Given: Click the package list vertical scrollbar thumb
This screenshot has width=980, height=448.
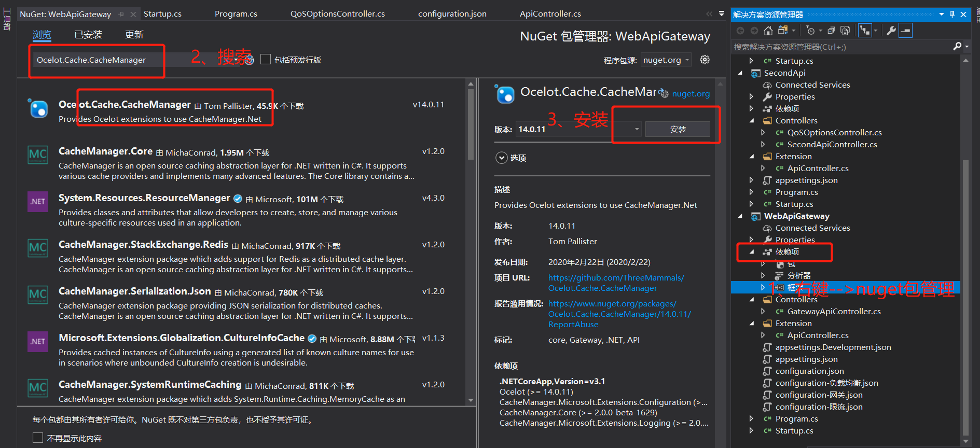Looking at the screenshot, I should pos(471,124).
